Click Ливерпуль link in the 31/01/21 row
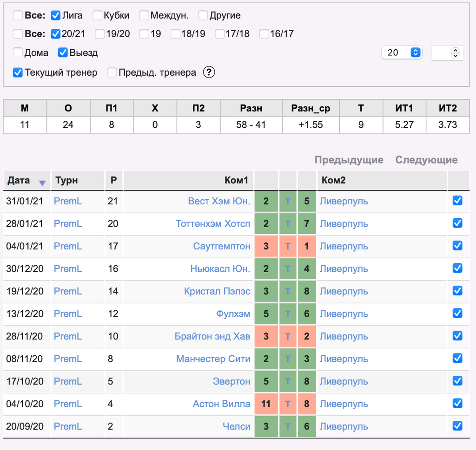476x450 pixels. [344, 201]
